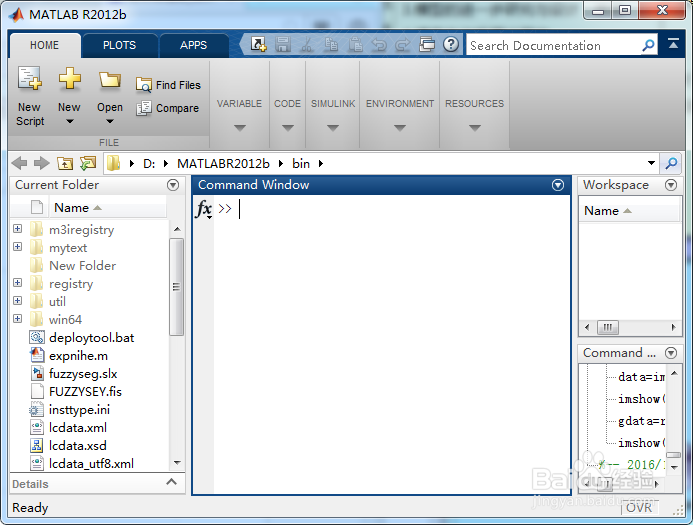Go forward with the right arrow icon
The height and width of the screenshot is (525, 693).
42,163
